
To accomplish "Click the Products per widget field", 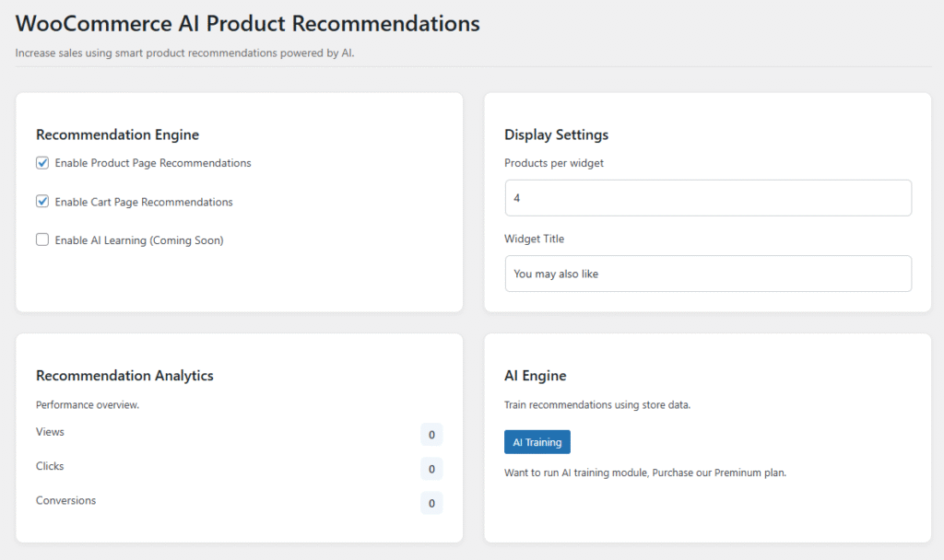I will [x=707, y=198].
